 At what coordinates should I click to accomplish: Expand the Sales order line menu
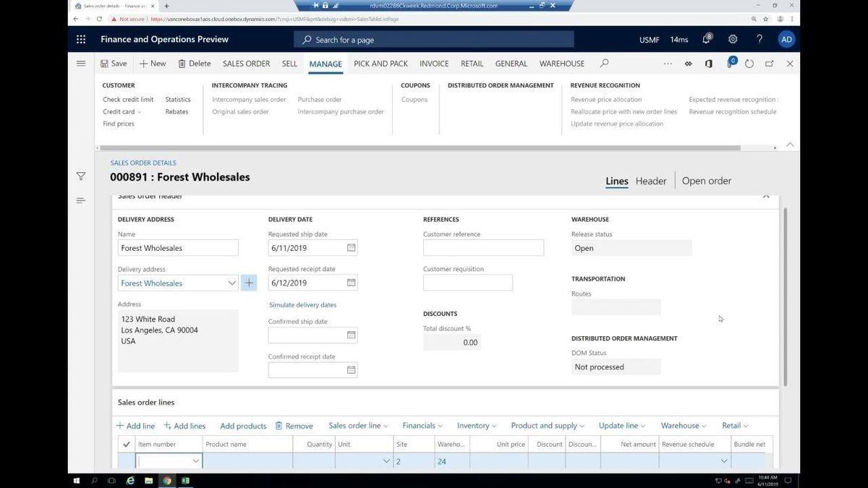(358, 426)
